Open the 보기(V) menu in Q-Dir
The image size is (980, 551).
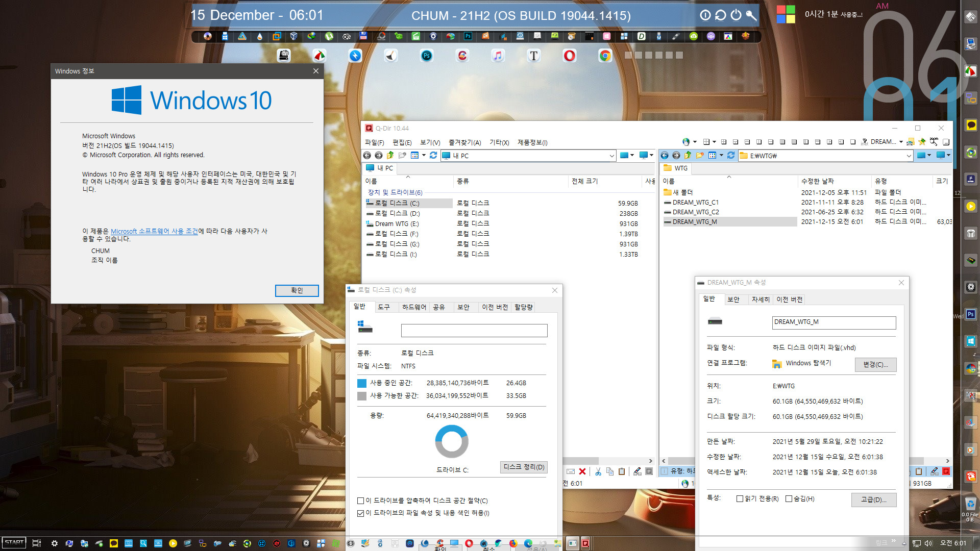pos(430,142)
